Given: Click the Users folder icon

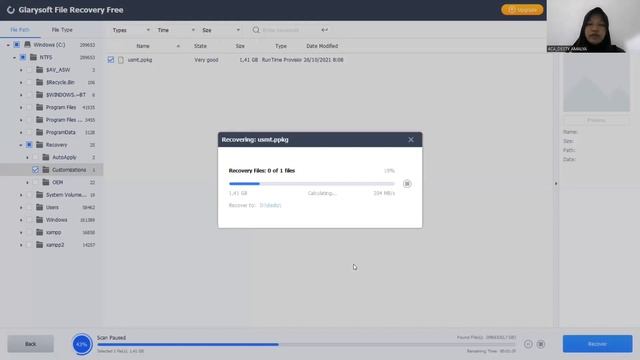Looking at the screenshot, I should (x=40, y=207).
